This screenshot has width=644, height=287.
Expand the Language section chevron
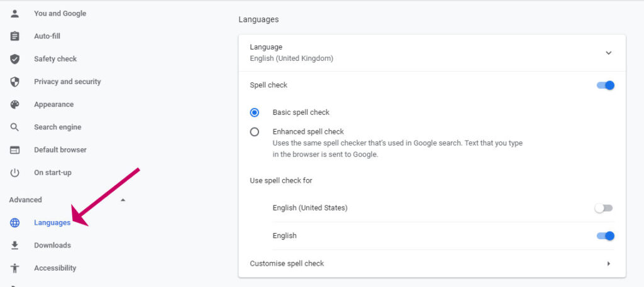(x=609, y=53)
